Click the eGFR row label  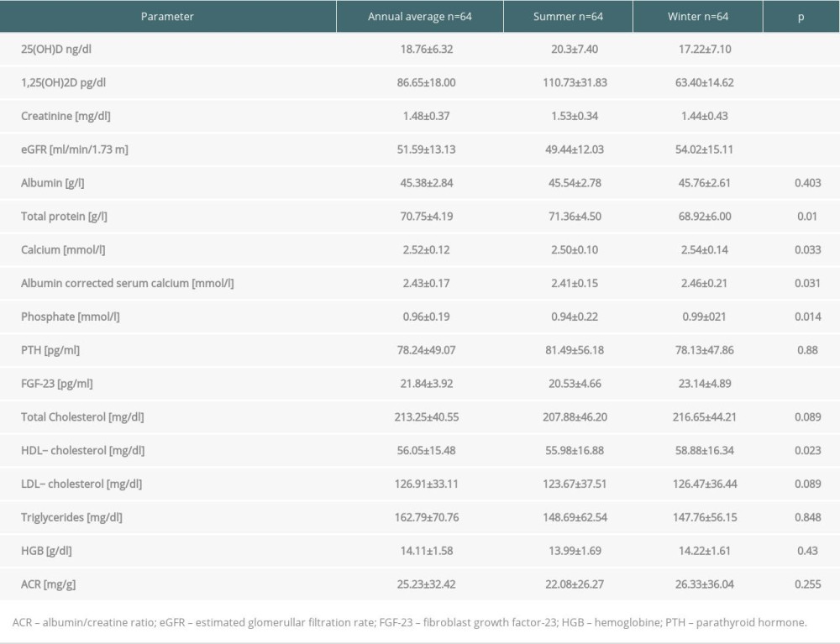point(74,150)
